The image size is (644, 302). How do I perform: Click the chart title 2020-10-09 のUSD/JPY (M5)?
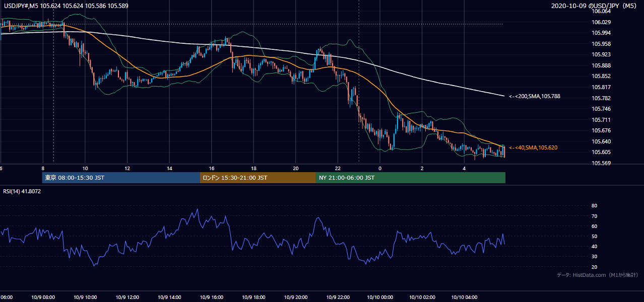point(595,6)
